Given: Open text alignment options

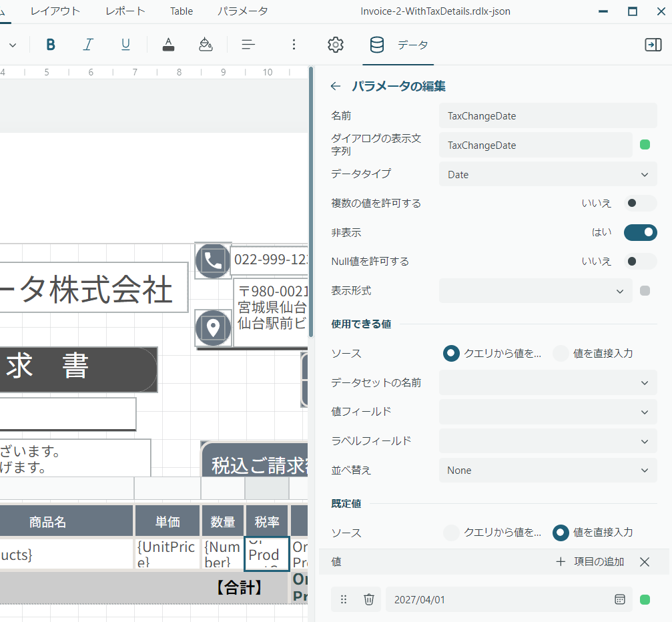Looking at the screenshot, I should (248, 45).
